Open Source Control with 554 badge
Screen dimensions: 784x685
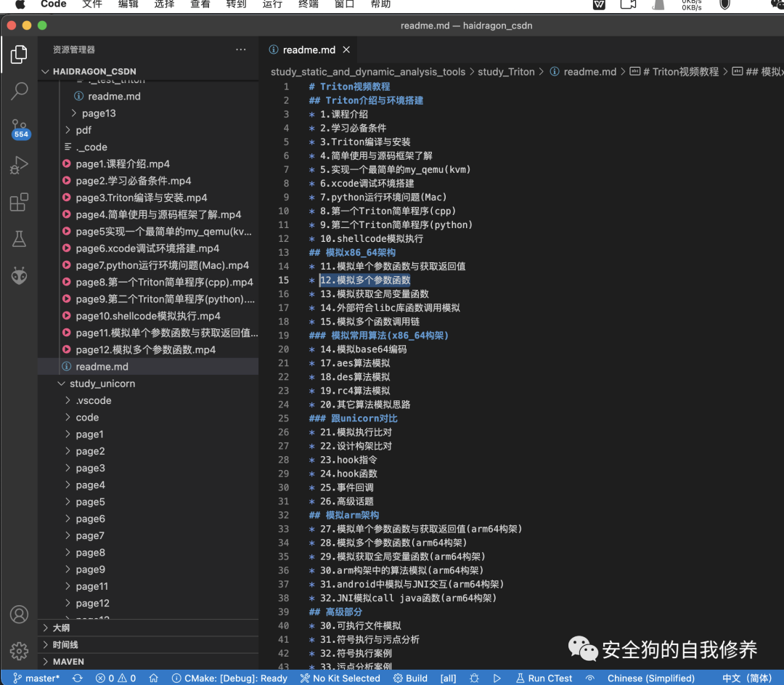(x=20, y=129)
